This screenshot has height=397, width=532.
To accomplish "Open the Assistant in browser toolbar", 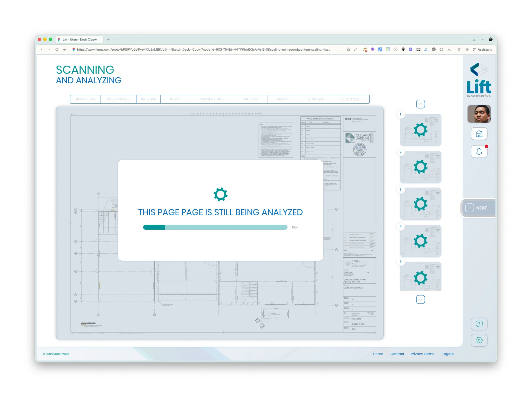I will click(x=482, y=50).
